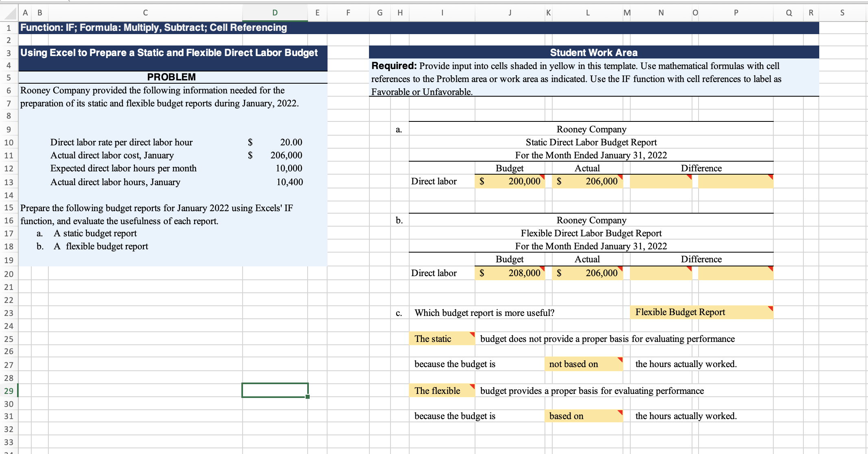Select expected direct labor hours 10,000 cell
Viewport: 868px width, 454px height.
click(275, 168)
